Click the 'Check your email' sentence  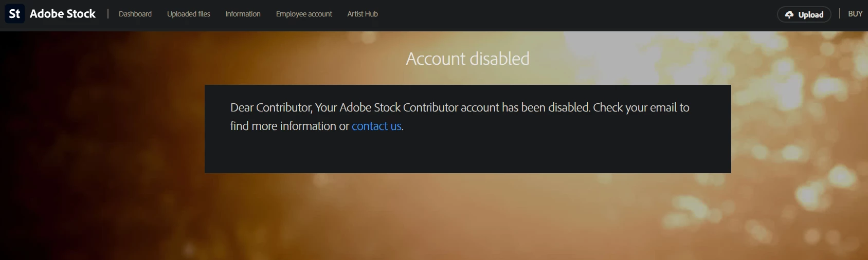(641, 107)
